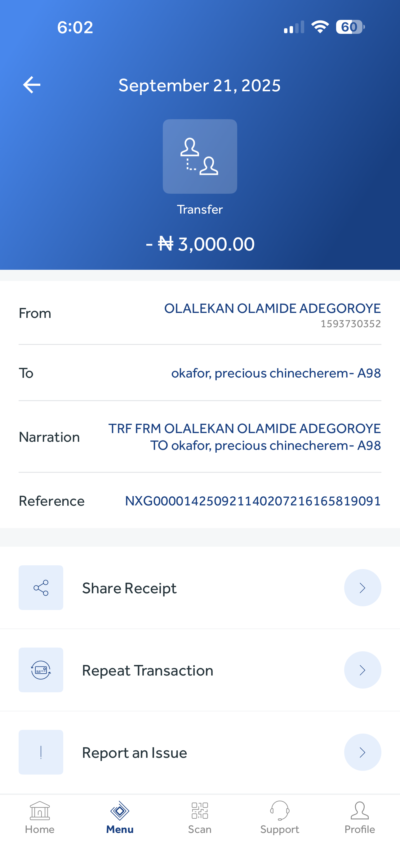Tap the sender account number 1593730352
The image size is (400, 868).
point(350,324)
